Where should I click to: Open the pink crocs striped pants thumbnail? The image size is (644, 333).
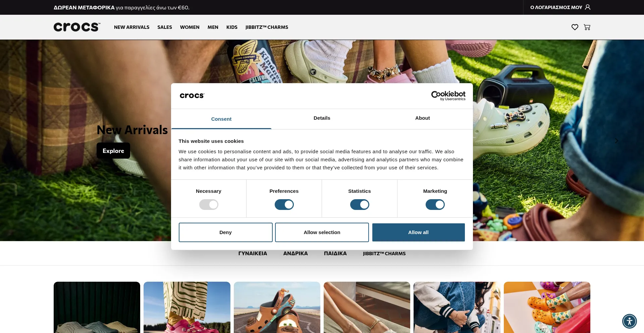[187, 307]
